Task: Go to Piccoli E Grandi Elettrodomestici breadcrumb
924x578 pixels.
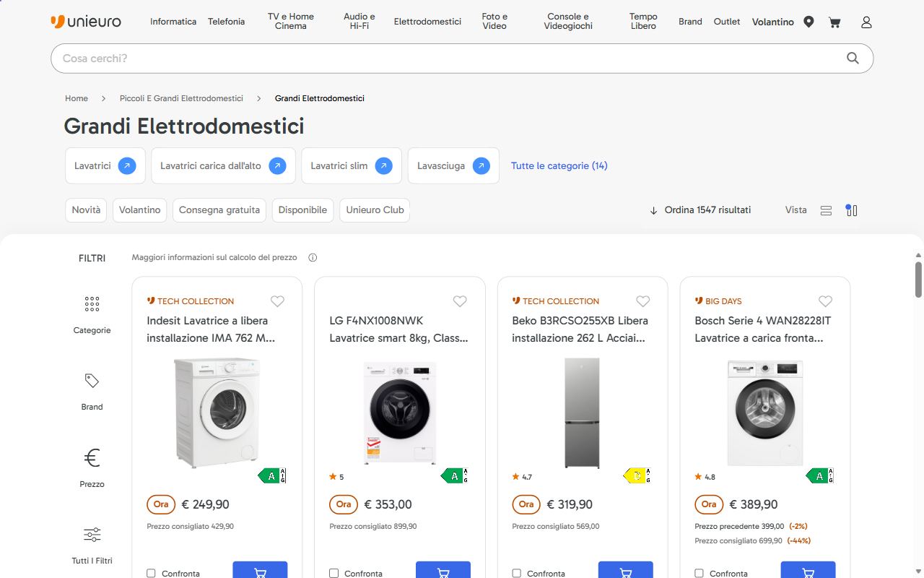Action: click(181, 98)
